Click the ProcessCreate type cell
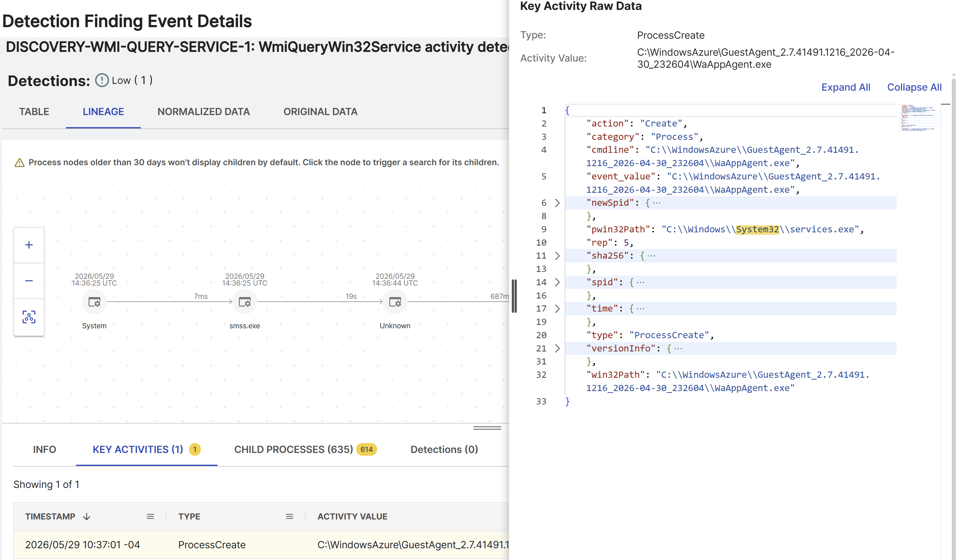Viewport: 958px width, 560px height. 212,545
